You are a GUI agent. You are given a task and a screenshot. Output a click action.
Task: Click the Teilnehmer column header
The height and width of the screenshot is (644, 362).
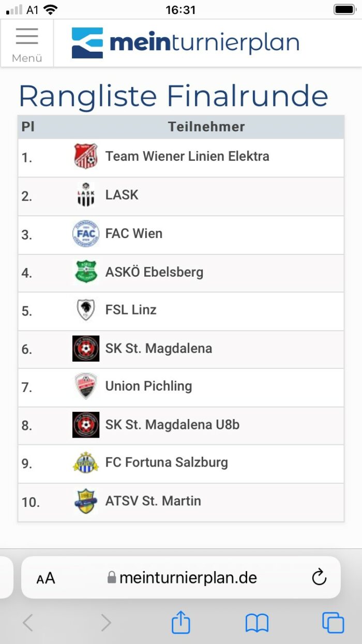pos(206,127)
